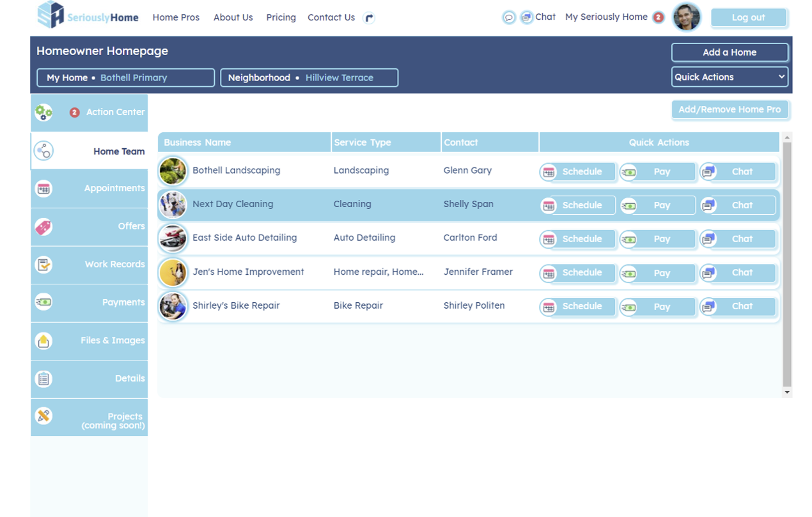Click the SeriouslyHome logo icon
This screenshot has width=812, height=517.
coord(51,15)
